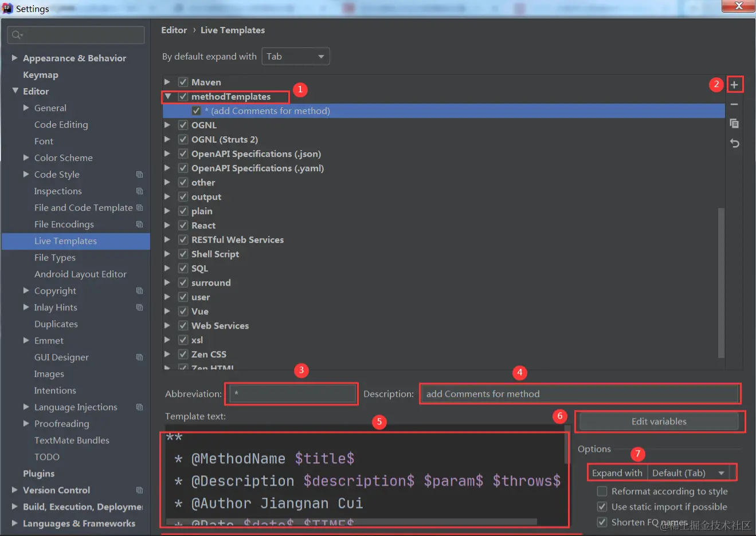
Task: Expand the Vue template group
Action: 167,311
